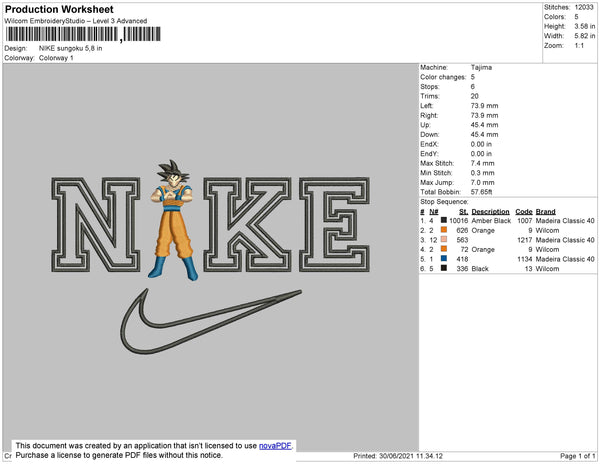Select the orange swatch in stop row 2
Image resolution: width=600 pixels, height=464 pixels.
(444, 230)
